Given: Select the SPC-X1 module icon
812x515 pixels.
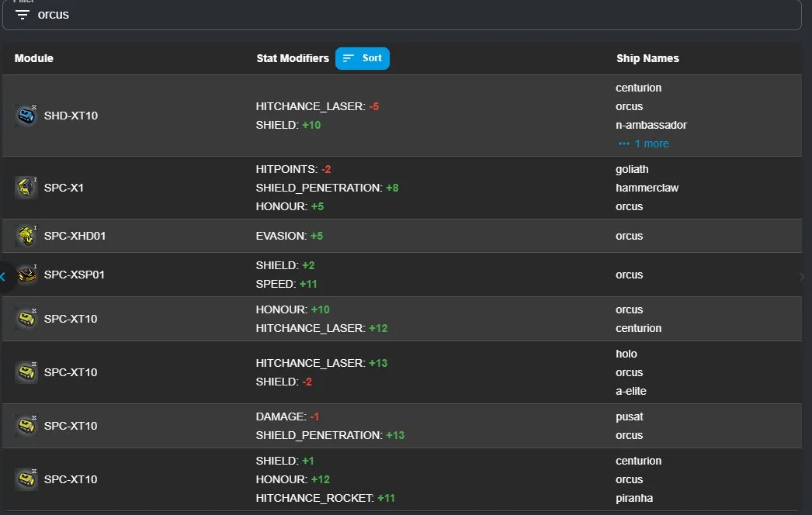Looking at the screenshot, I should click(x=26, y=188).
